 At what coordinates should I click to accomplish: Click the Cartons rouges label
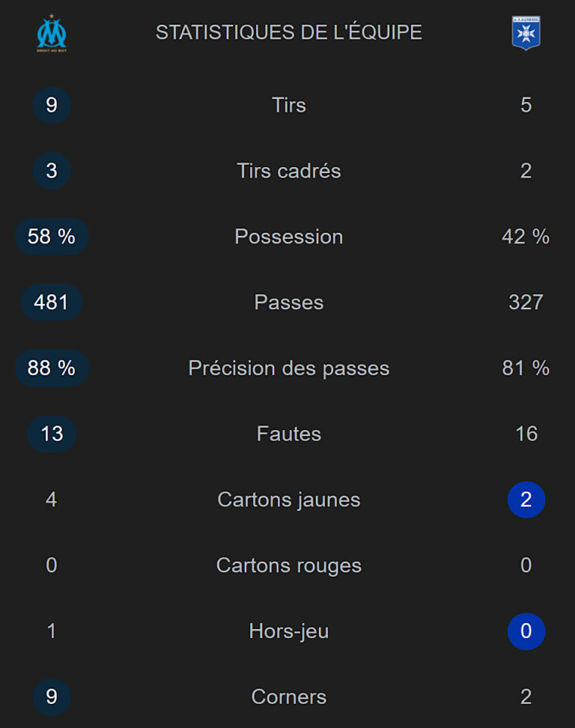[x=288, y=565]
